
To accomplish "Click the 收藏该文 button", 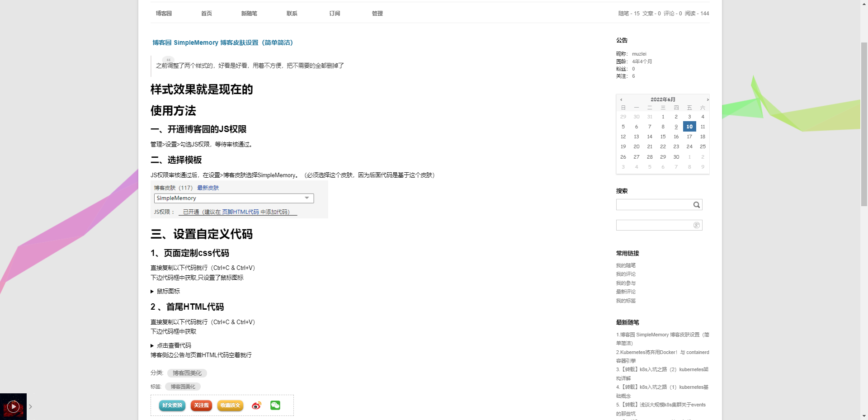I will (231, 406).
